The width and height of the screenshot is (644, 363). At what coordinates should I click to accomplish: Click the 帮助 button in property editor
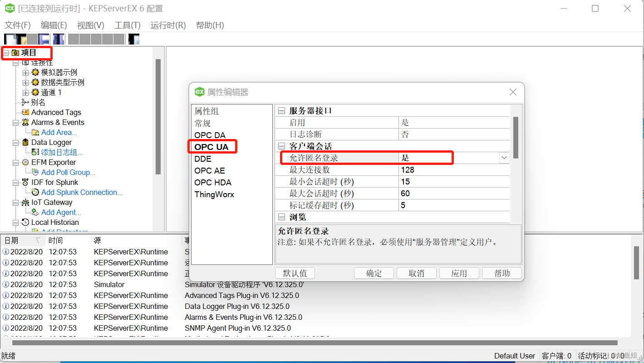502,273
